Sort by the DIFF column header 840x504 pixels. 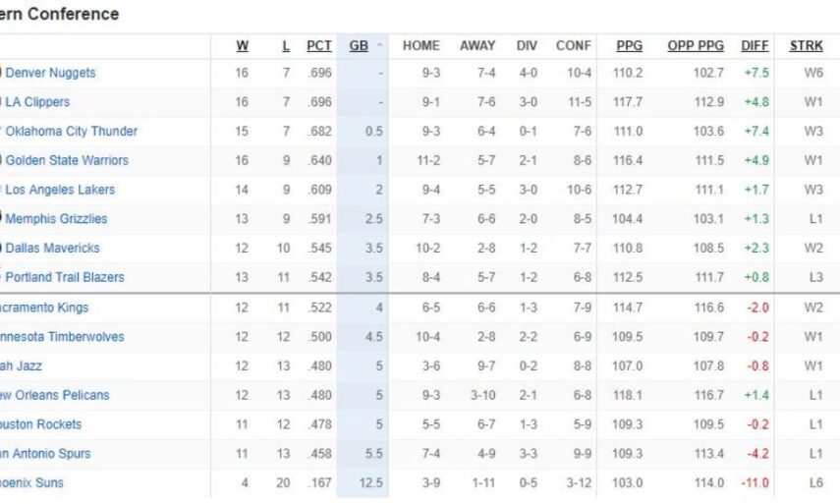click(755, 46)
